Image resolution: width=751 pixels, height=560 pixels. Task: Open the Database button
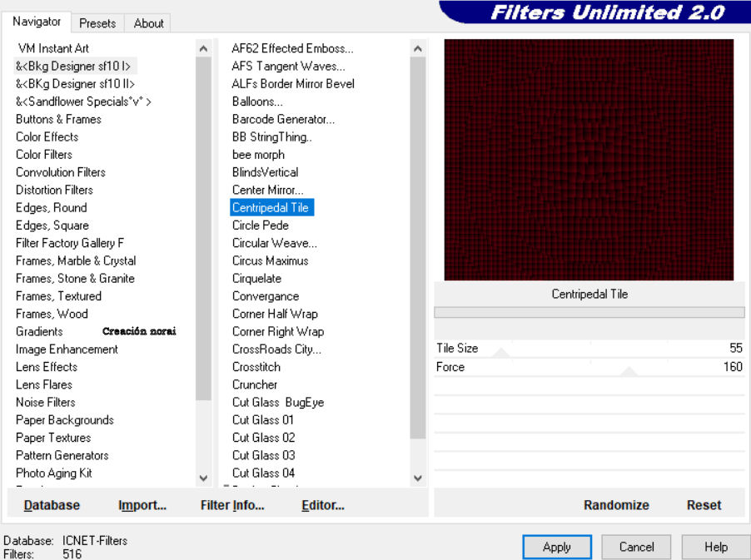coord(52,505)
